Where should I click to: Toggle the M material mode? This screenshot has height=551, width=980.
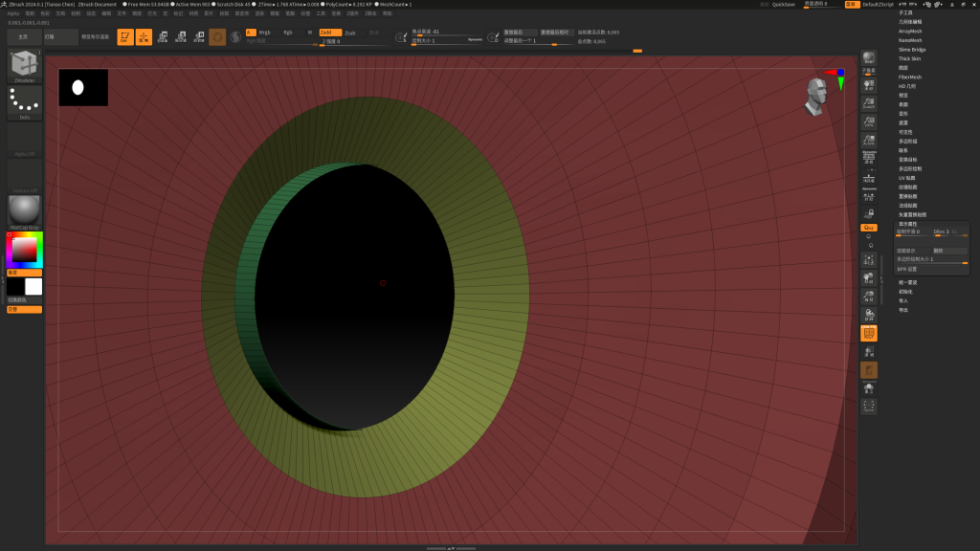pyautogui.click(x=310, y=33)
